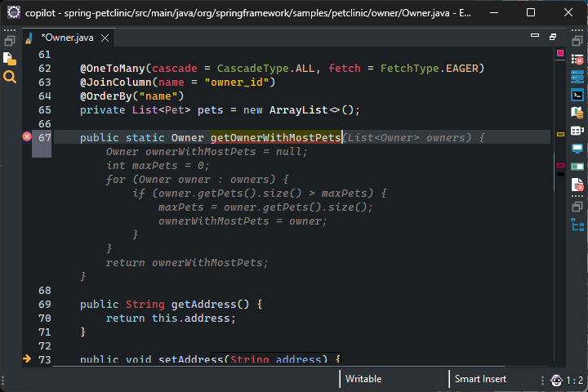Click setAddress on line 73
588x392 pixels.
click(191, 359)
